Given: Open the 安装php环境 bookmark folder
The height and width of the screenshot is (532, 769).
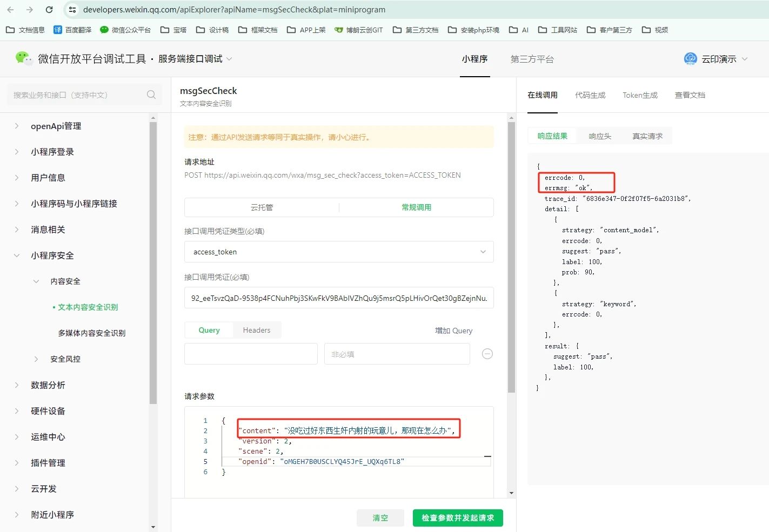Looking at the screenshot, I should click(x=473, y=30).
